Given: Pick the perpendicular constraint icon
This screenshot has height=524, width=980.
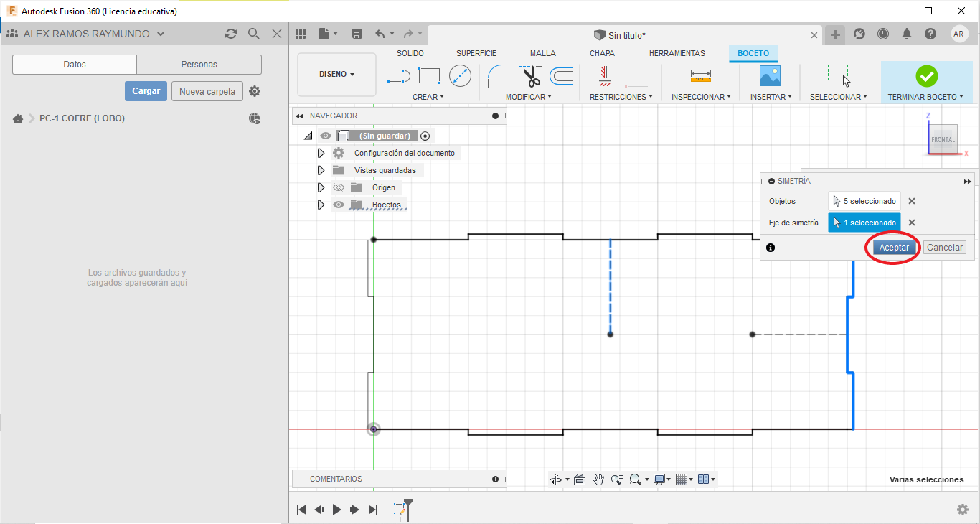Looking at the screenshot, I should click(x=636, y=76).
